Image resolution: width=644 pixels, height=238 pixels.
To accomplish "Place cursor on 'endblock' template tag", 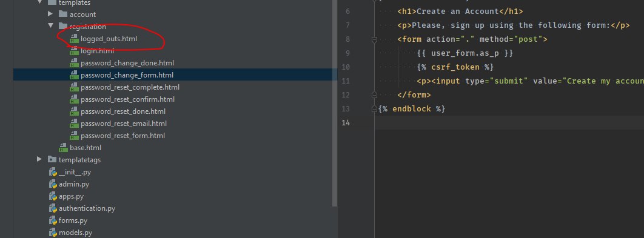I will (x=412, y=109).
